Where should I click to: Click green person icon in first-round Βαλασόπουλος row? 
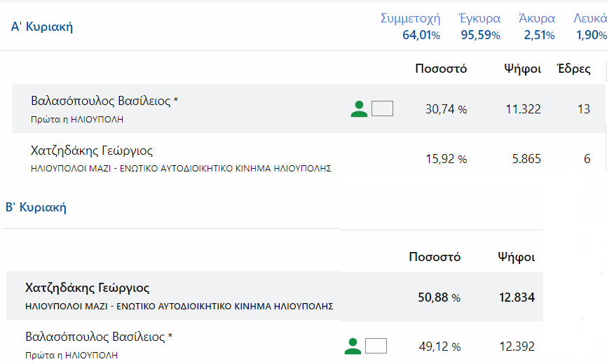point(359,108)
